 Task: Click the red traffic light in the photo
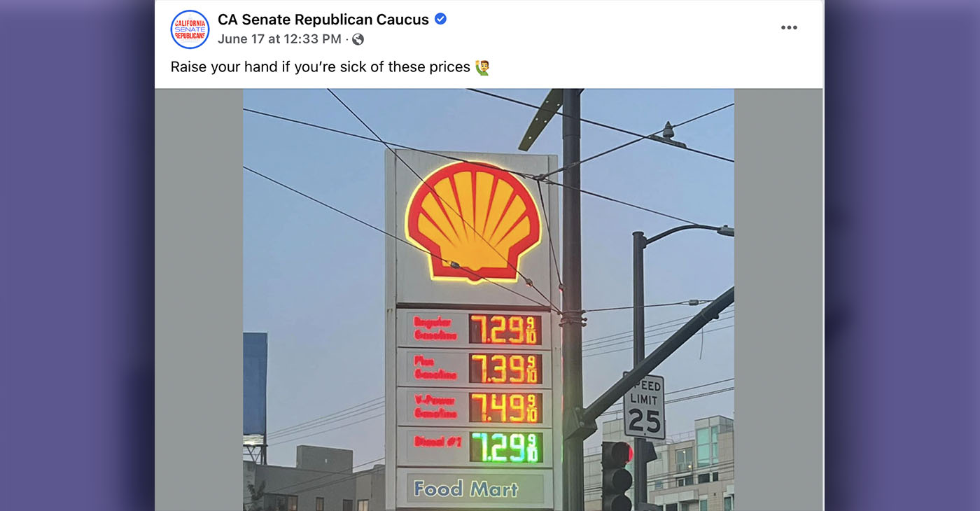(617, 456)
